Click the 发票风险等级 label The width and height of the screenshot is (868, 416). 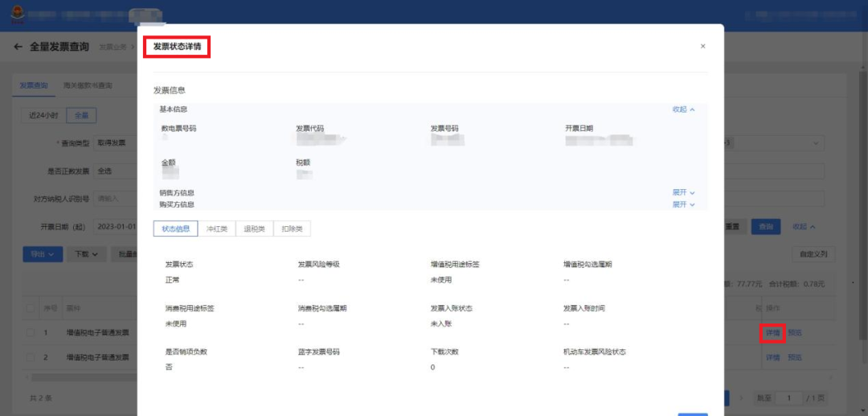[x=318, y=264]
